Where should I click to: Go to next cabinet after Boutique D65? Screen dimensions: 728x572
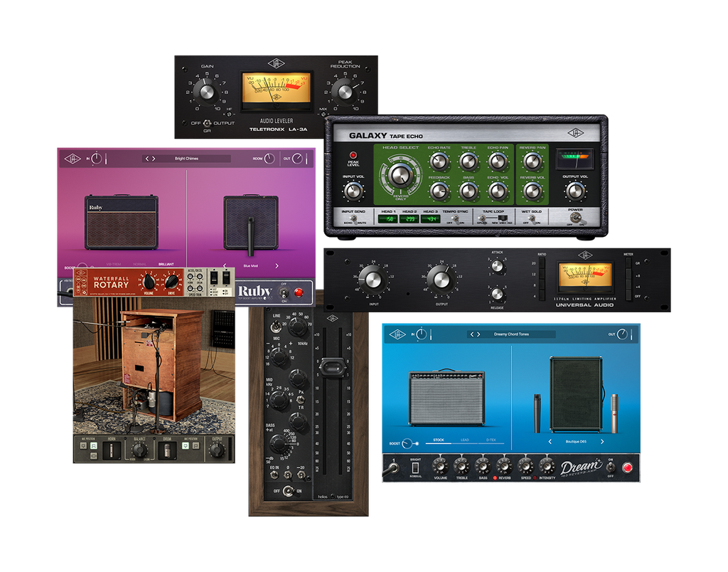602,441
